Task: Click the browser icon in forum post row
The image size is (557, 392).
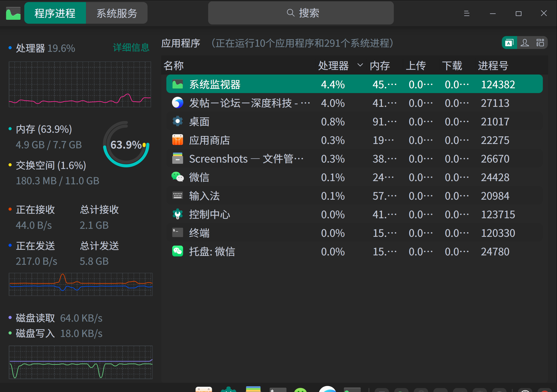Action: (x=178, y=103)
